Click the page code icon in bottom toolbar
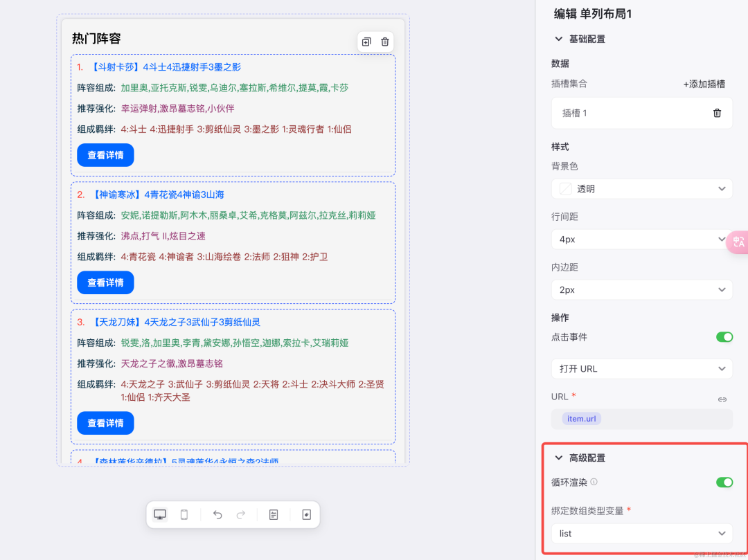Screen dimensions: 748x560 pos(307,515)
